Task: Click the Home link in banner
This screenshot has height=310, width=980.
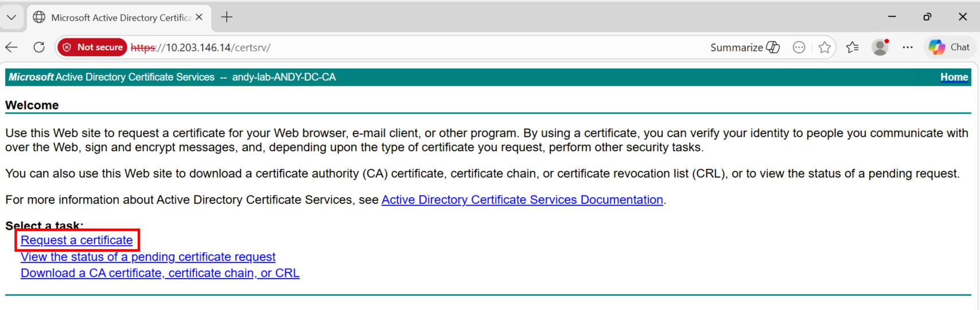Action: (x=954, y=77)
